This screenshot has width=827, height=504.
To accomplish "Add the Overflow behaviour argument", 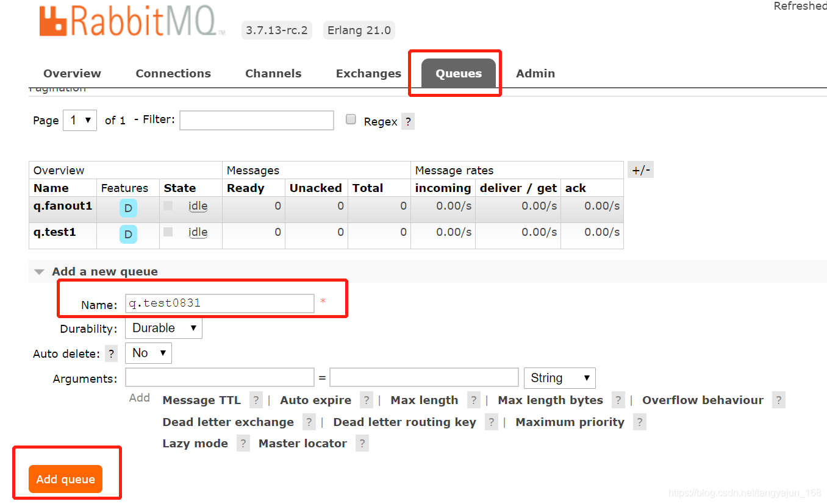I will coord(703,400).
